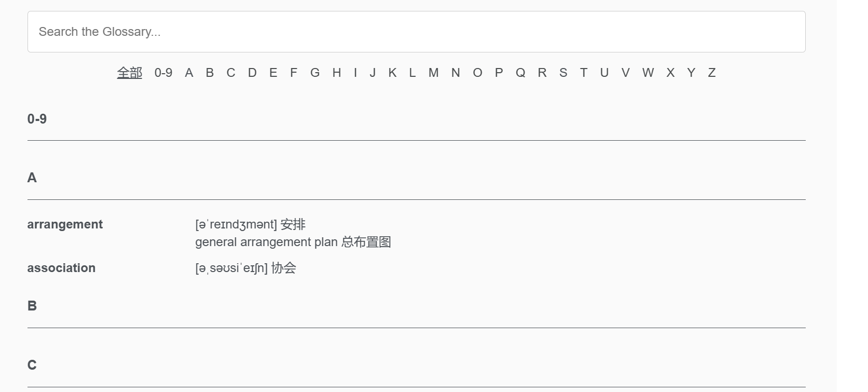Image resolution: width=868 pixels, height=392 pixels.
Task: Open the association glossary term
Action: click(61, 268)
